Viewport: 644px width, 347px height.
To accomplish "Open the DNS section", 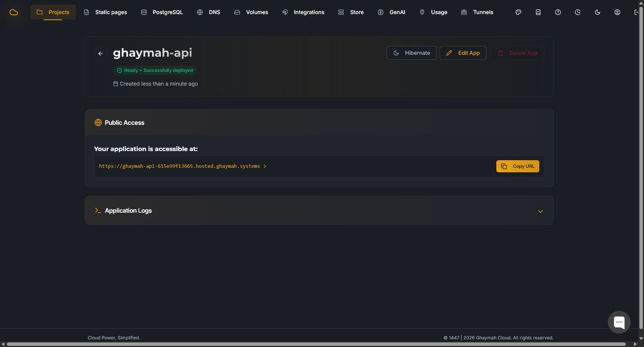I will 209,12.
